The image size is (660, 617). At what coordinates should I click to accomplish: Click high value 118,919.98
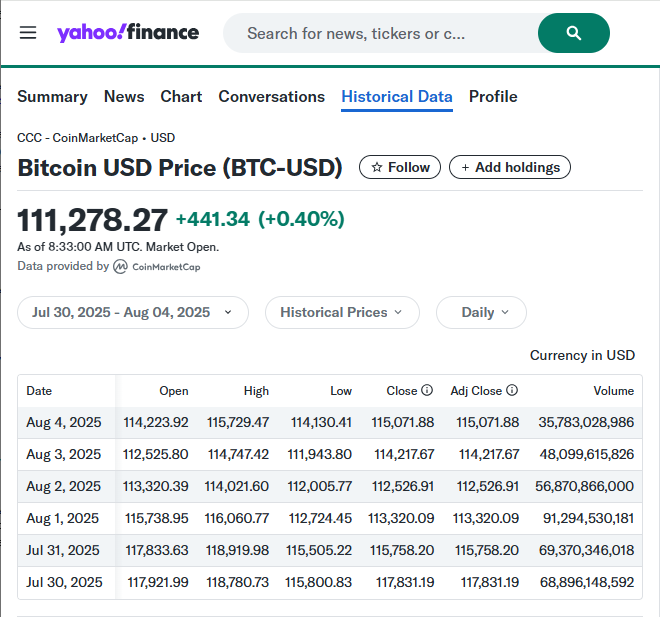[x=237, y=550]
